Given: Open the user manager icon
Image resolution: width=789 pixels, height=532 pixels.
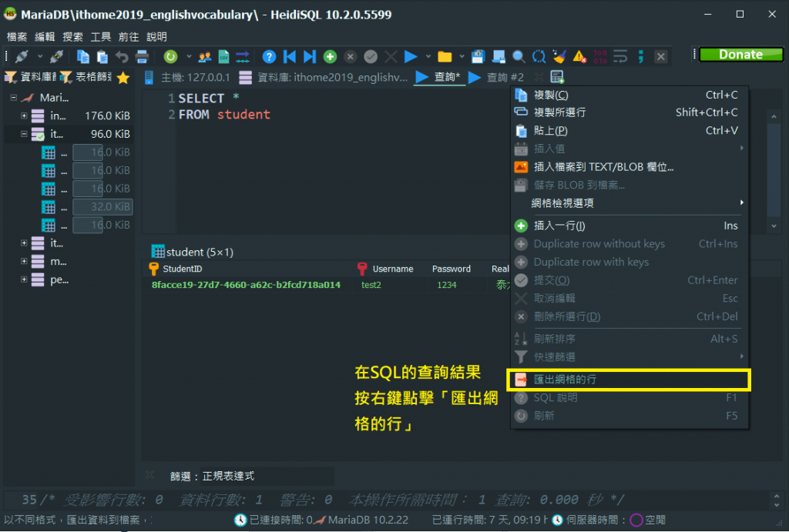Looking at the screenshot, I should point(204,56).
